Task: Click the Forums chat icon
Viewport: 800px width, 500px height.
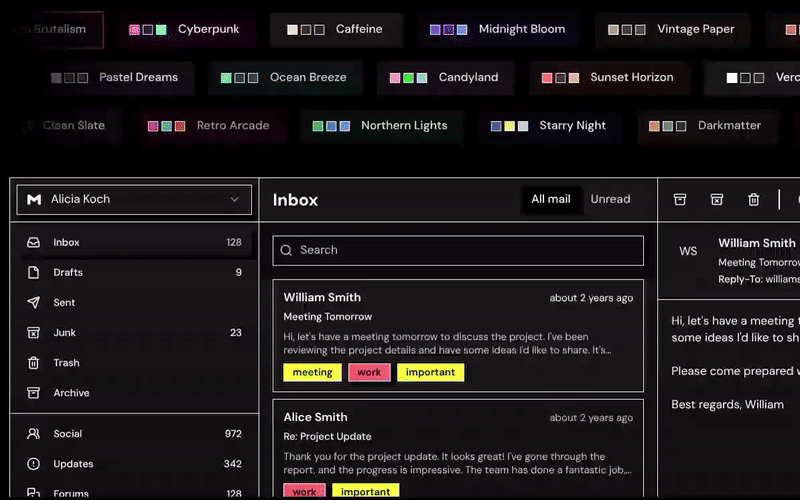Action: click(x=33, y=493)
